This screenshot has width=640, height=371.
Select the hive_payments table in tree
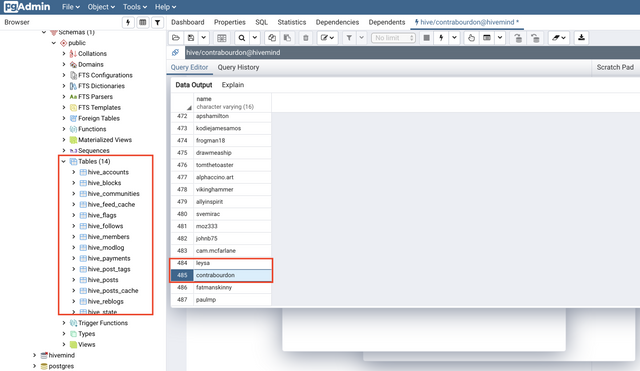109,258
